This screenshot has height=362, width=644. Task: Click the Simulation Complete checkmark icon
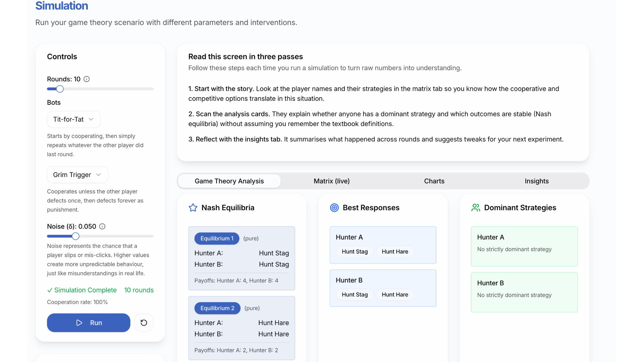click(x=49, y=290)
